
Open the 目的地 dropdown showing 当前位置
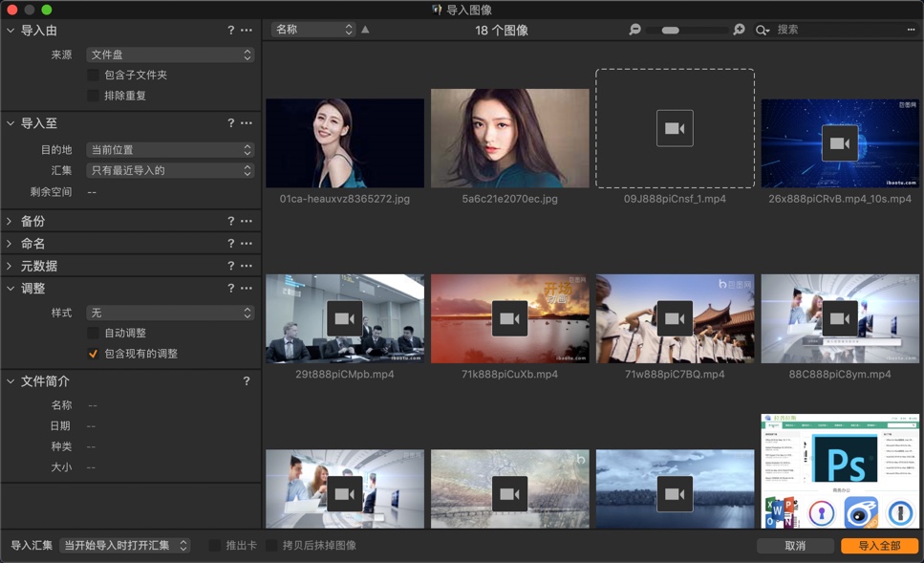click(x=170, y=150)
